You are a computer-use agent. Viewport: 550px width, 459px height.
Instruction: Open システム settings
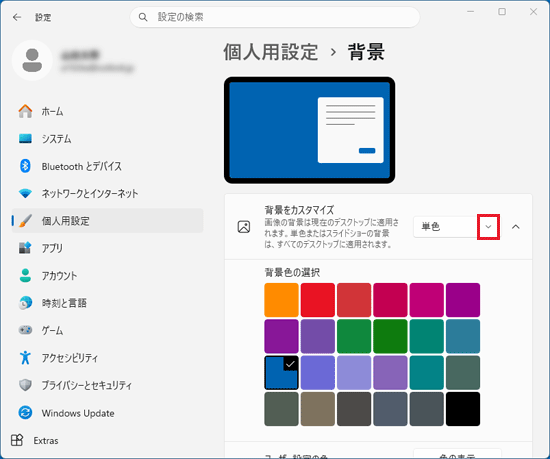click(107, 139)
